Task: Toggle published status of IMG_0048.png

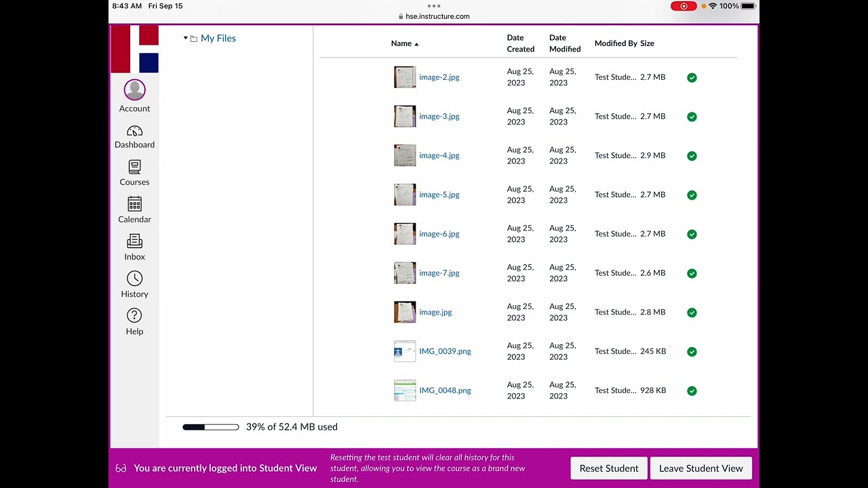Action: click(692, 391)
